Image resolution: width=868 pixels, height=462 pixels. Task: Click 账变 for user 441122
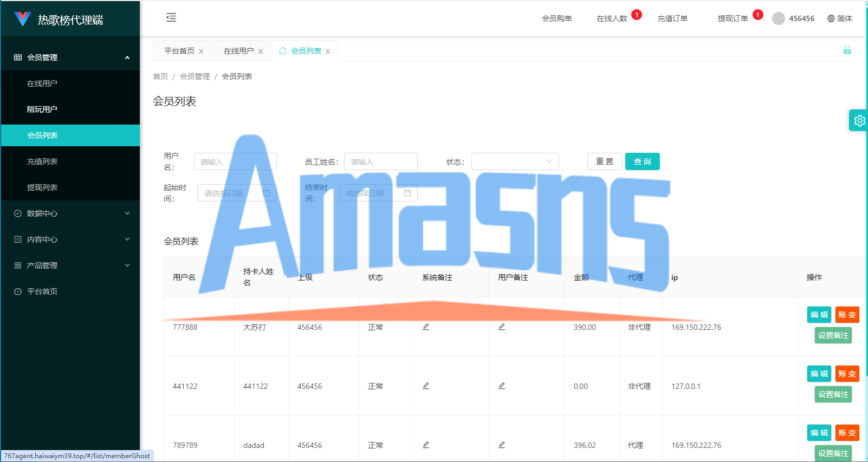(847, 374)
